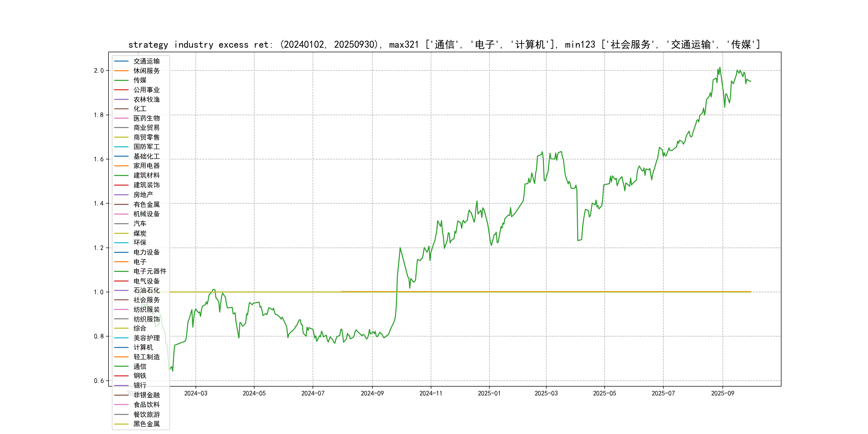Screen dimensions: 868x434
Task: Click the red 公用事业 legend line
Action: [121, 90]
